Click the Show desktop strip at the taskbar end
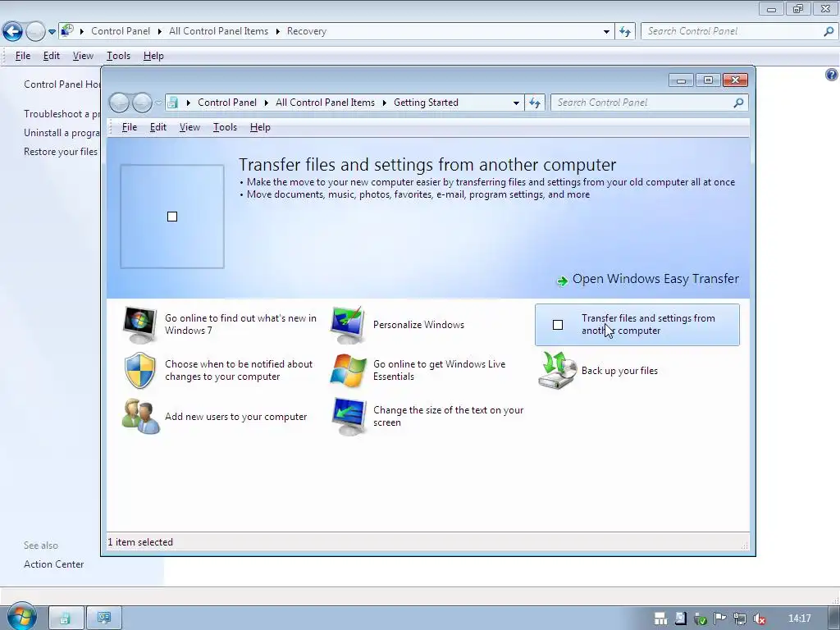The width and height of the screenshot is (840, 630). pos(833,619)
